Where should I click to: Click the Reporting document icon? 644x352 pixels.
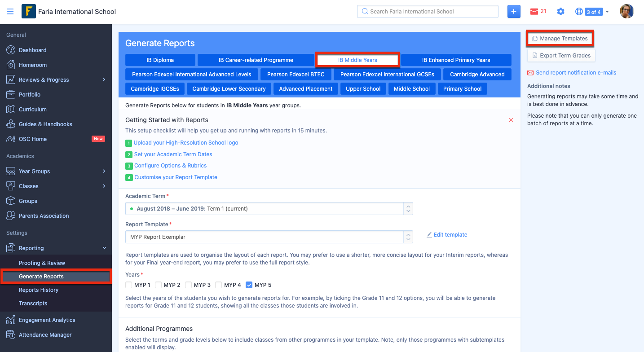click(x=11, y=248)
